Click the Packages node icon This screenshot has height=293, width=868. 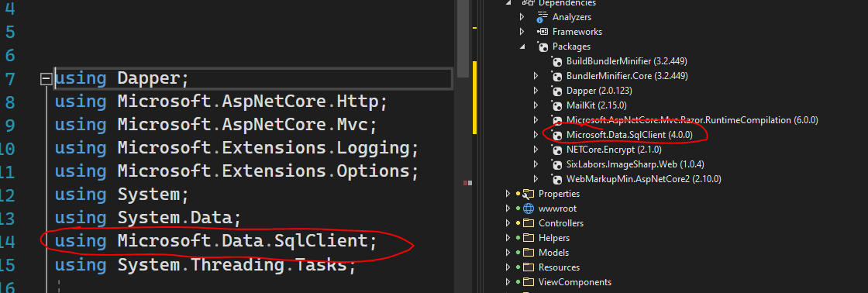click(543, 47)
